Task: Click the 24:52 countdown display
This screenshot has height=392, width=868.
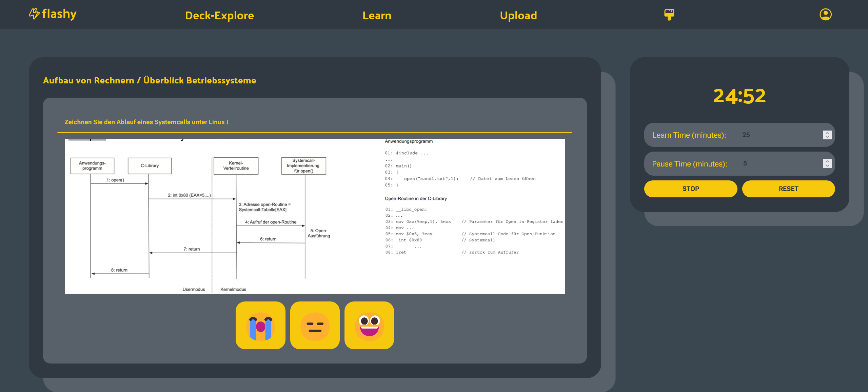Action: click(x=739, y=96)
